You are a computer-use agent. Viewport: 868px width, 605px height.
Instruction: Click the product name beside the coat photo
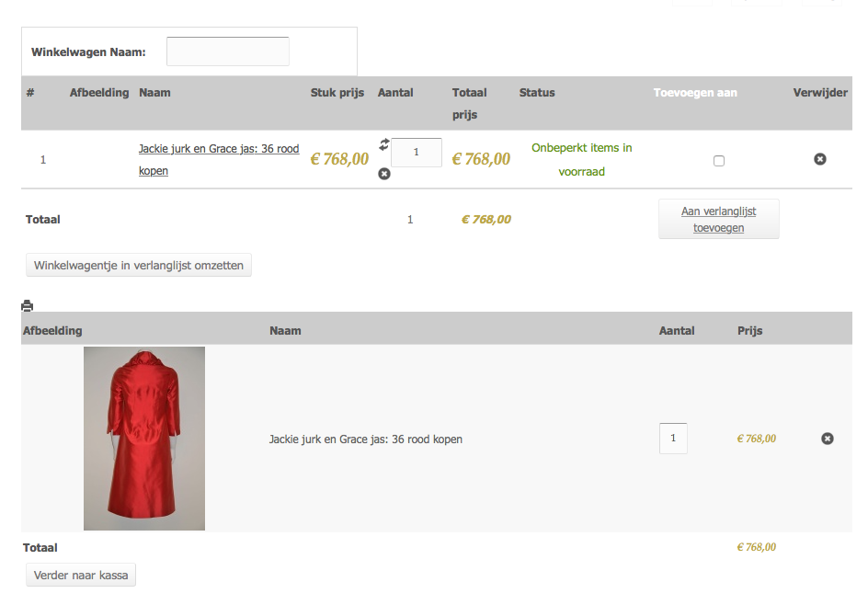coord(366,439)
